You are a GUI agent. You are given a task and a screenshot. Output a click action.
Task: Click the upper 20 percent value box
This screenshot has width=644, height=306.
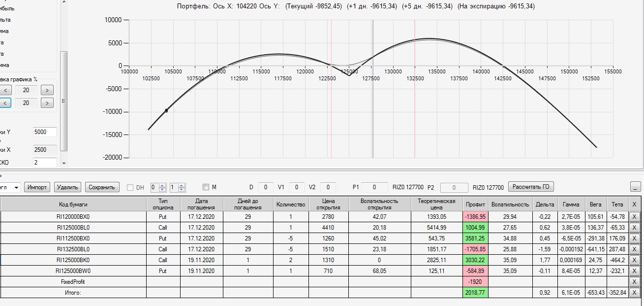click(x=26, y=90)
